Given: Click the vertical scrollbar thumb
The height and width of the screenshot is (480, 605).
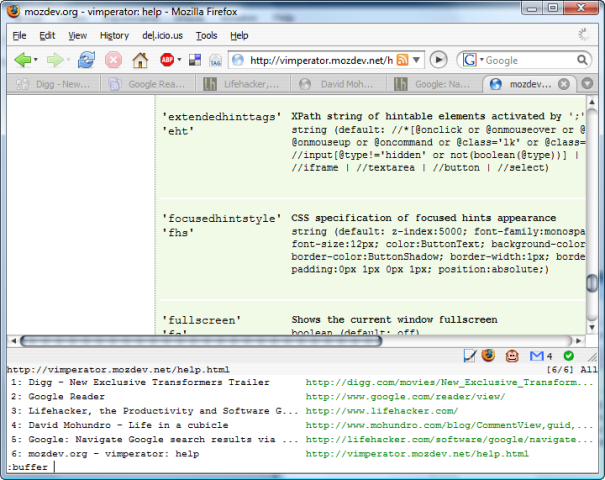Looking at the screenshot, I should 592,283.
